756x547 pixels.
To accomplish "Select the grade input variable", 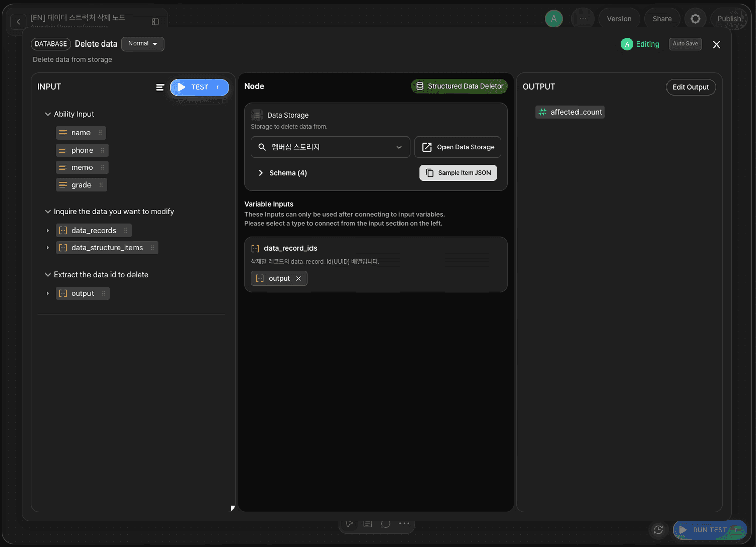I will [81, 185].
